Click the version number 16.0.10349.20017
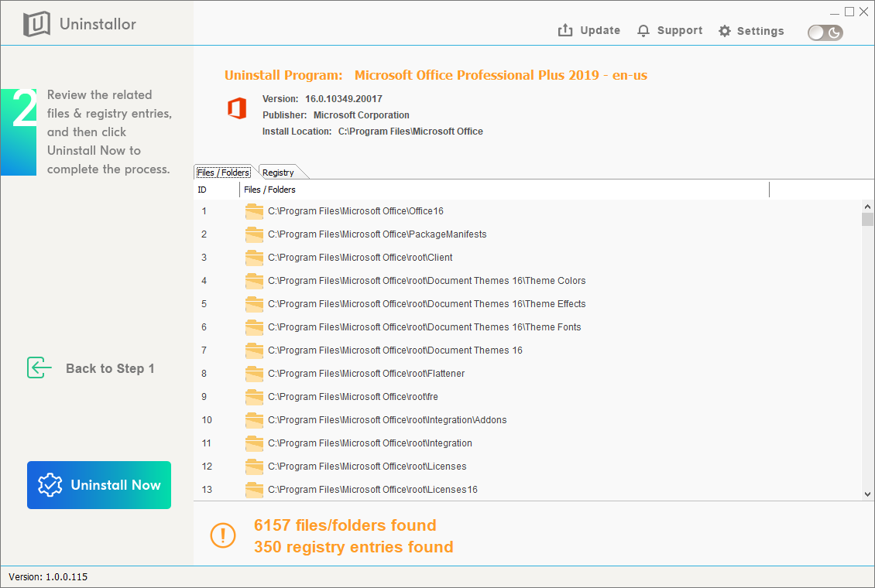 [344, 99]
